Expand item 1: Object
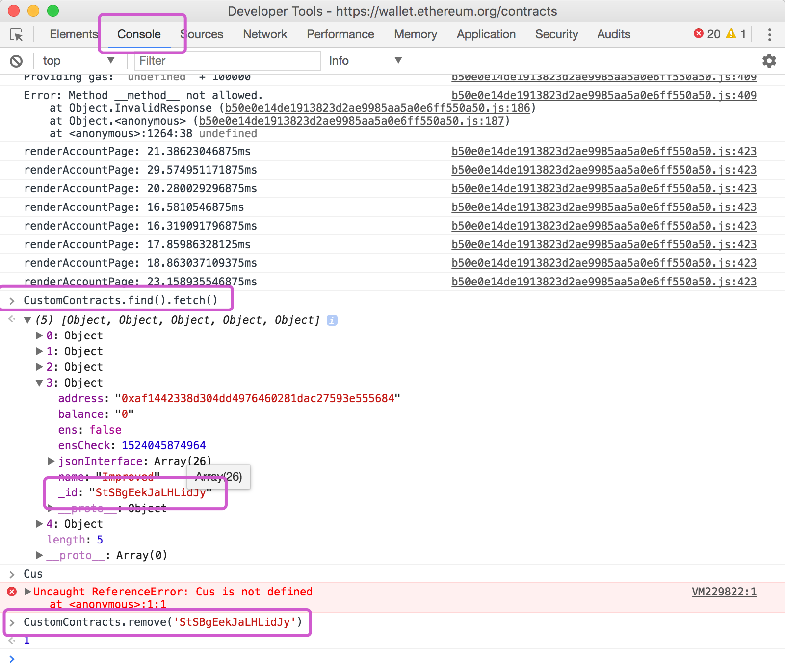785x672 pixels. coord(39,351)
